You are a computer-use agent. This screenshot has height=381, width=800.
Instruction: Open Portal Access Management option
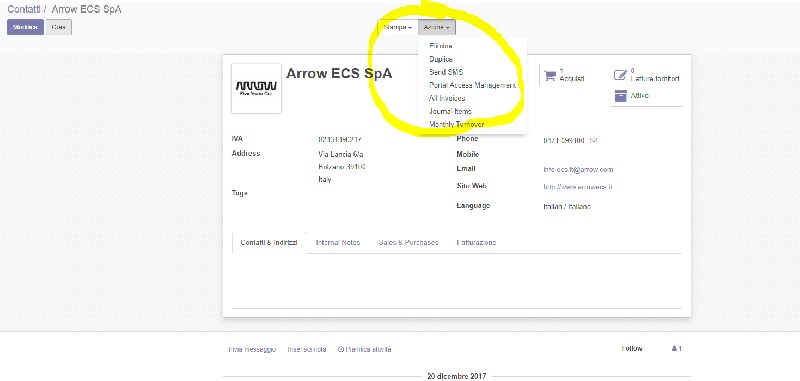pos(472,85)
